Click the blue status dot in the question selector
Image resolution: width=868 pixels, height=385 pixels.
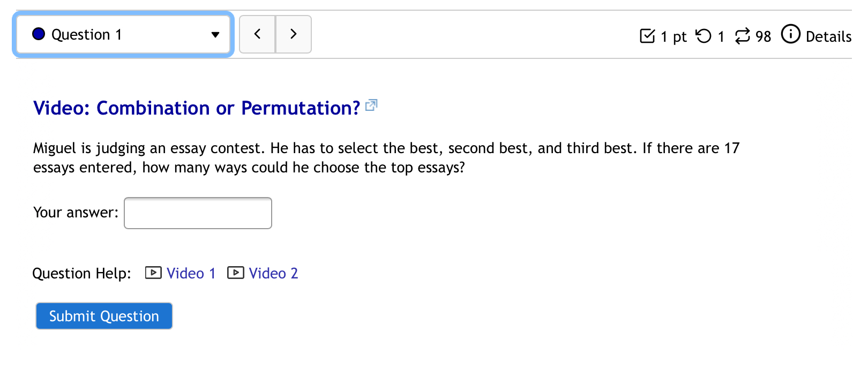38,34
